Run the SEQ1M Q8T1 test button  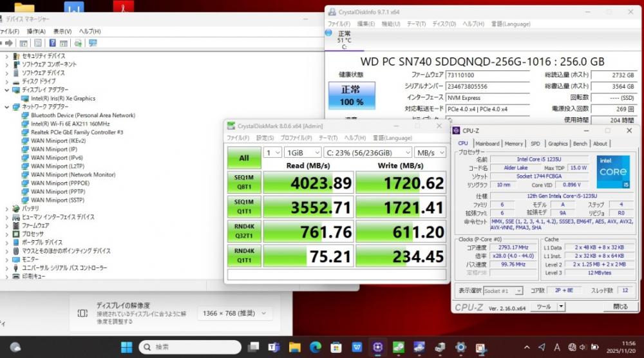tap(244, 182)
